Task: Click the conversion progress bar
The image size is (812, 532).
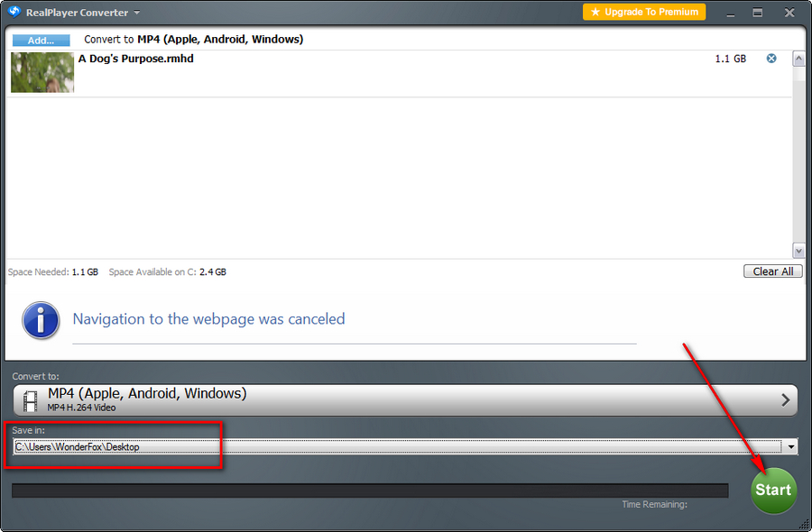Action: (x=370, y=491)
